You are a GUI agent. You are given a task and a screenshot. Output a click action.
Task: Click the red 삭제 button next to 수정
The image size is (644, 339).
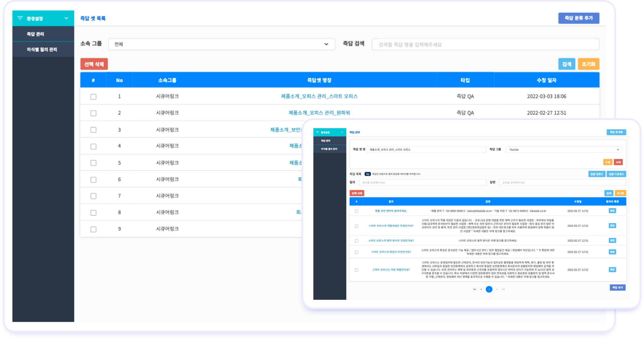tap(618, 162)
